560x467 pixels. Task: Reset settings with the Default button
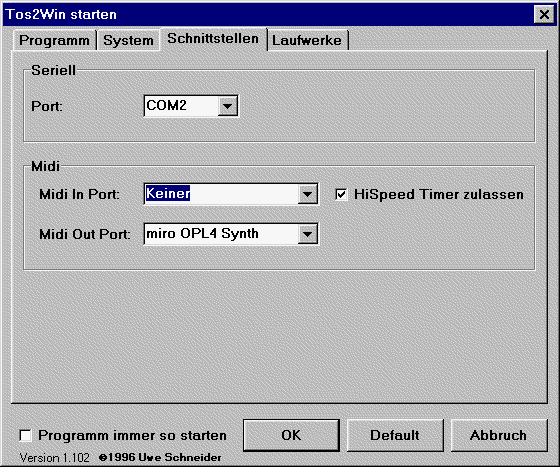click(395, 435)
